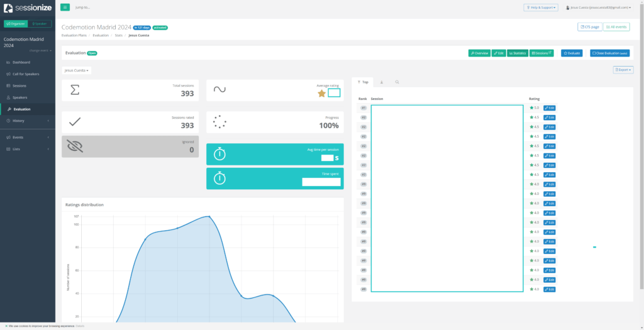Switch to the magnifier search tab
The image size is (644, 330).
pyautogui.click(x=397, y=82)
